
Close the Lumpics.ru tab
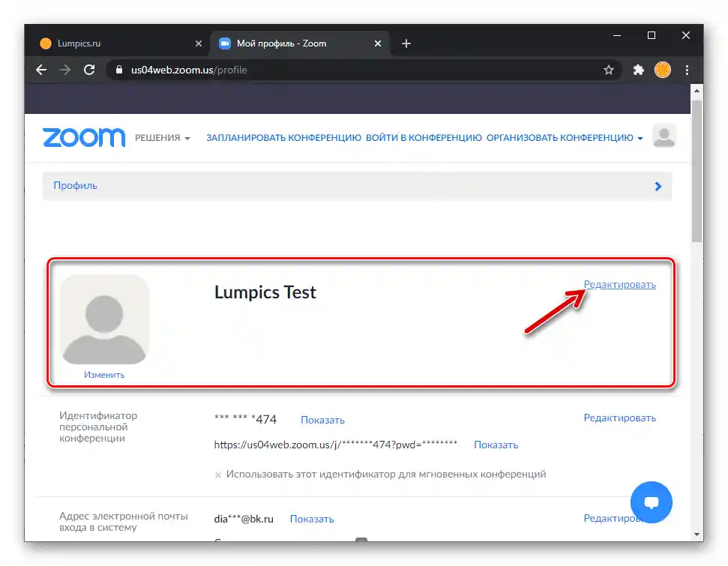(199, 43)
